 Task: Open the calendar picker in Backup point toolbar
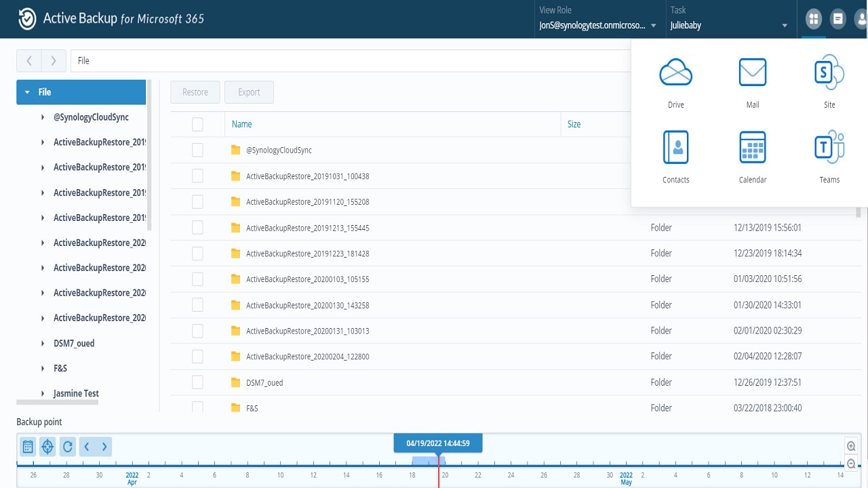click(x=28, y=447)
